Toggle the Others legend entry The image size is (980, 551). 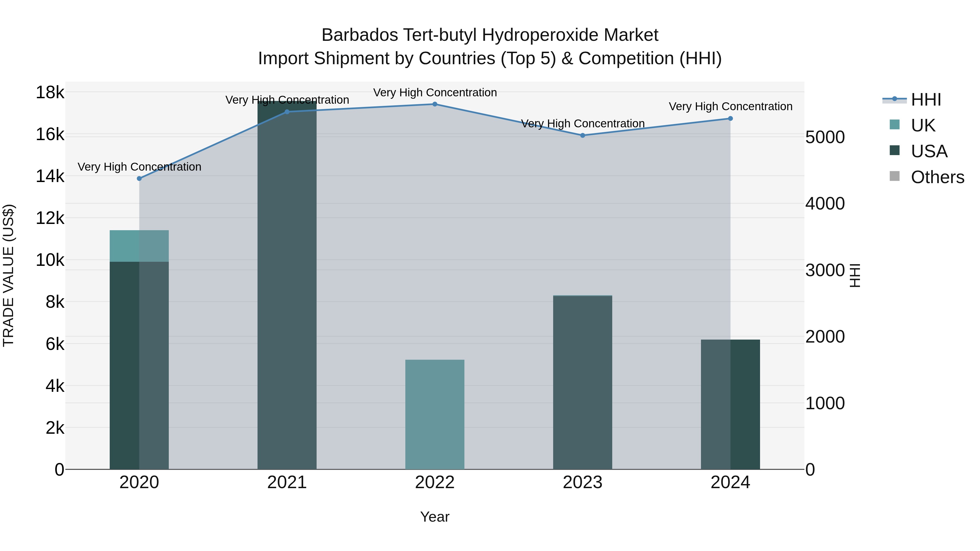[927, 177]
